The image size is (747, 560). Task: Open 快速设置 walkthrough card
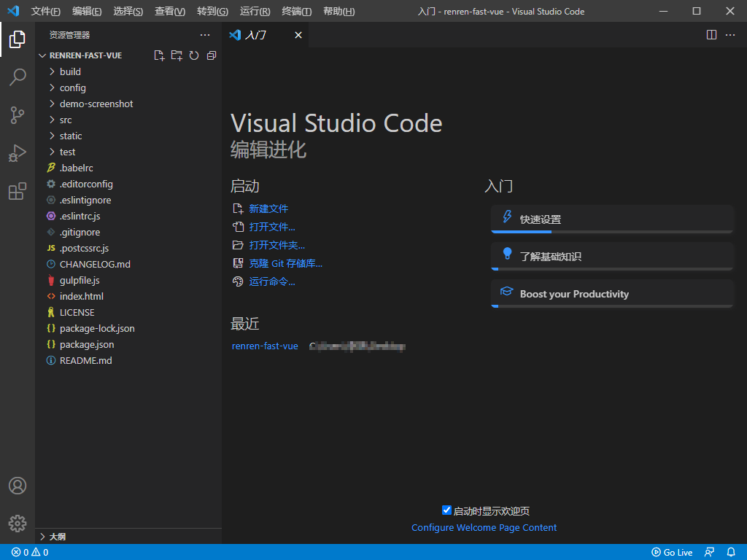[x=612, y=219]
